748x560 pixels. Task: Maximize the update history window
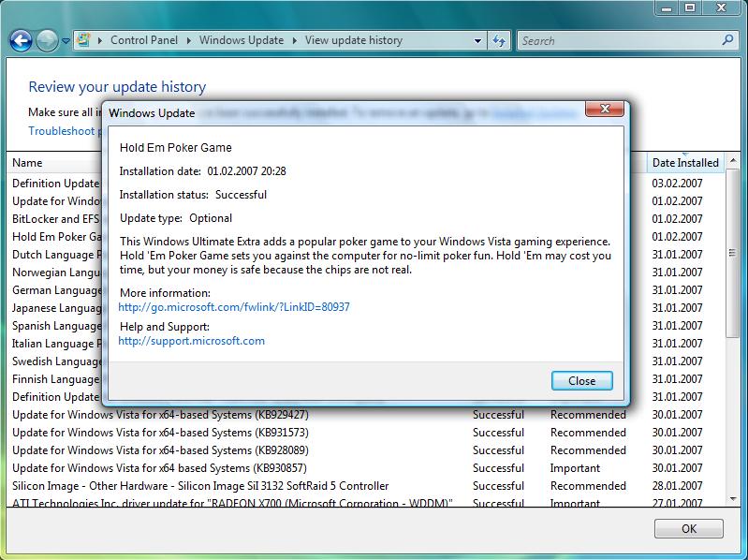[x=690, y=7]
